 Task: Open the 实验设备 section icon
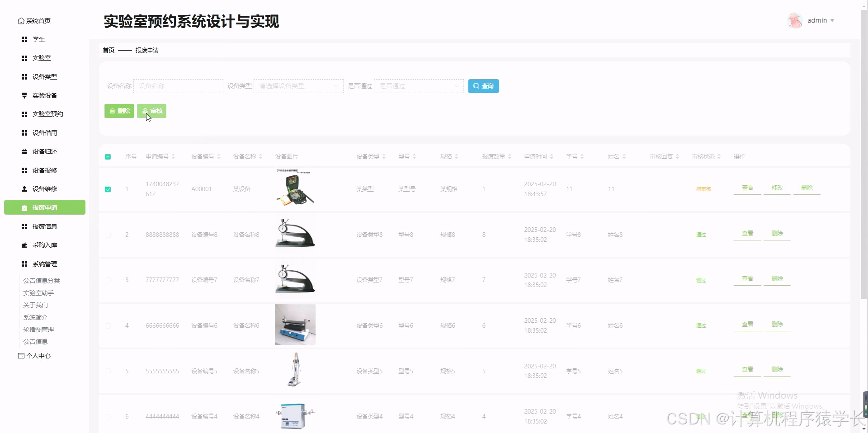tap(24, 95)
